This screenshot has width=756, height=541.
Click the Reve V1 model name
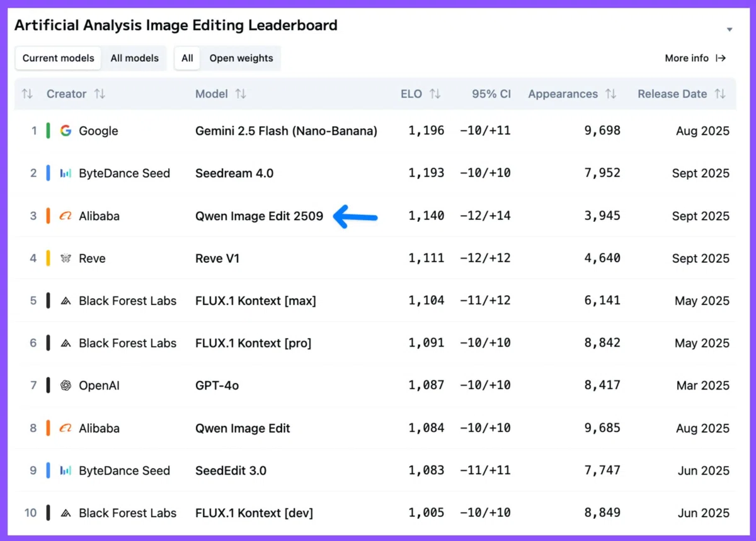217,259
